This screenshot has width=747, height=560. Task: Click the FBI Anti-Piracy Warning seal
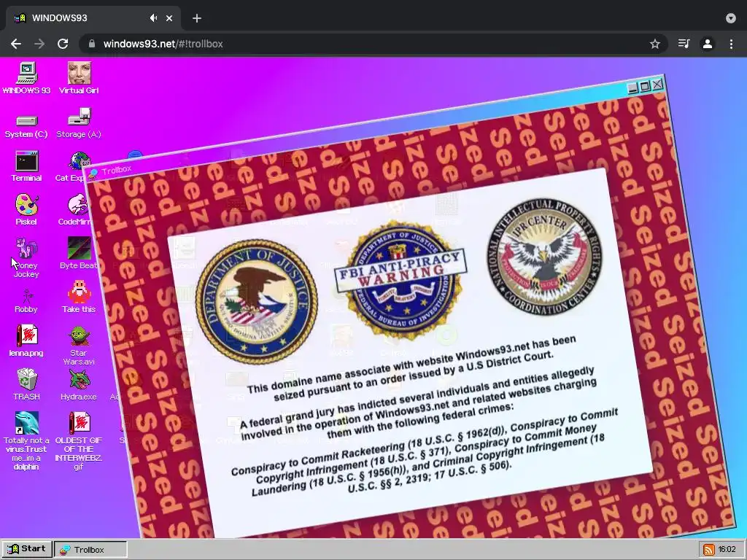(x=401, y=280)
